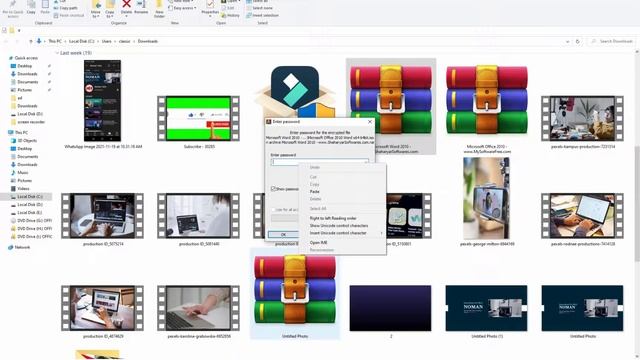
Task: Click the Rename icon in Organize group
Action: point(141,7)
